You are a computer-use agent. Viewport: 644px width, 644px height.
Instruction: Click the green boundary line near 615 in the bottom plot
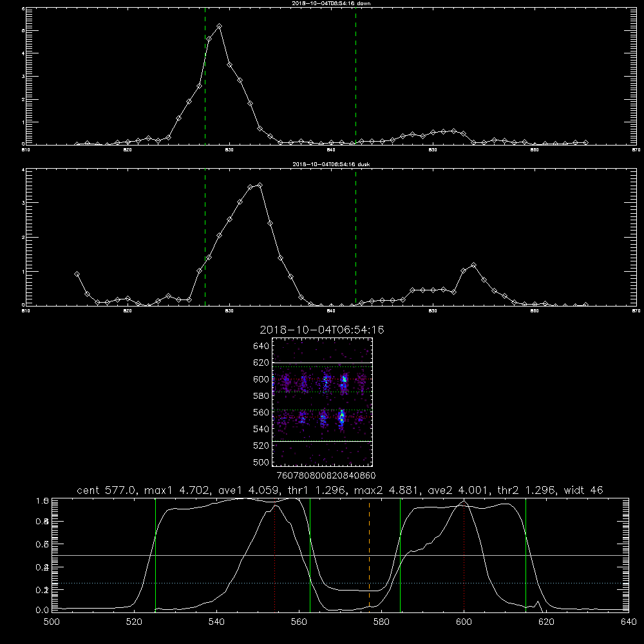(526, 554)
